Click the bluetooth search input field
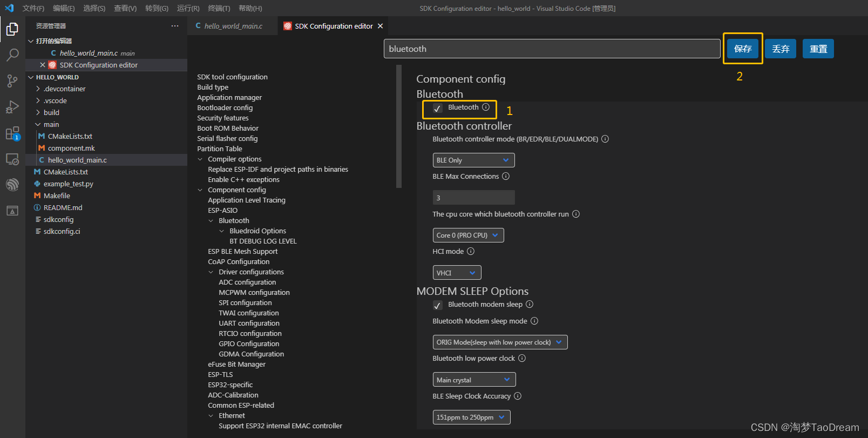Image resolution: width=868 pixels, height=438 pixels. 552,49
